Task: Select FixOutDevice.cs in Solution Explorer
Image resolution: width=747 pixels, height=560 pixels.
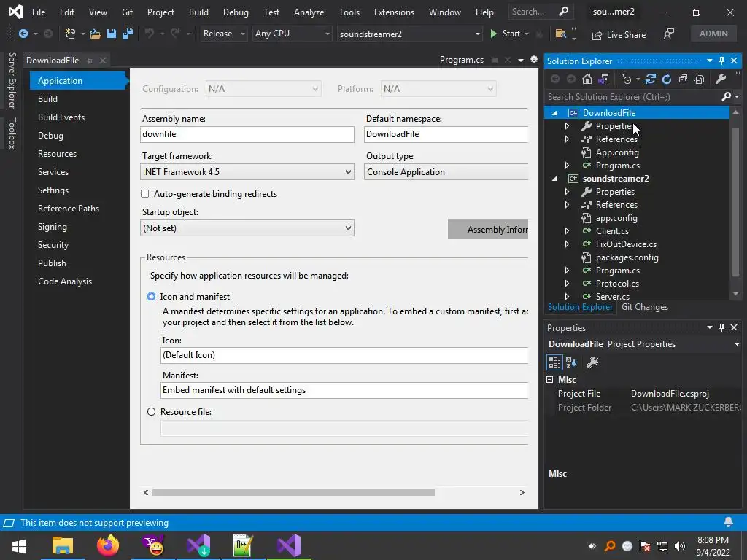Action: pyautogui.click(x=626, y=244)
